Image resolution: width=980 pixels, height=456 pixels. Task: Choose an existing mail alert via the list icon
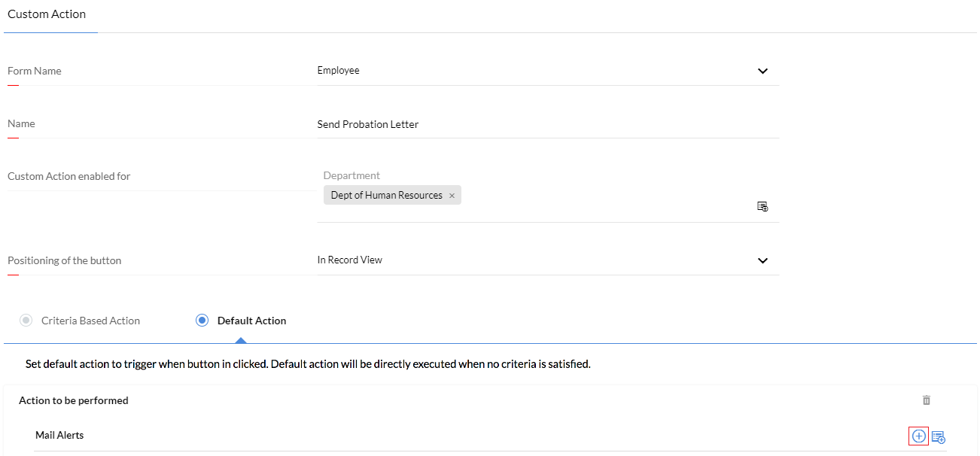pyautogui.click(x=938, y=436)
